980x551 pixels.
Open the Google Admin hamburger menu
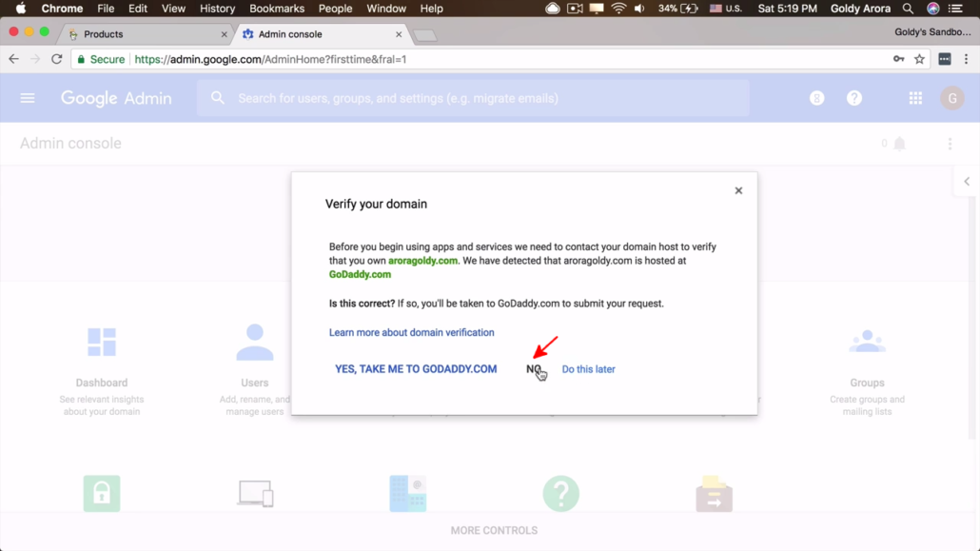coord(28,98)
